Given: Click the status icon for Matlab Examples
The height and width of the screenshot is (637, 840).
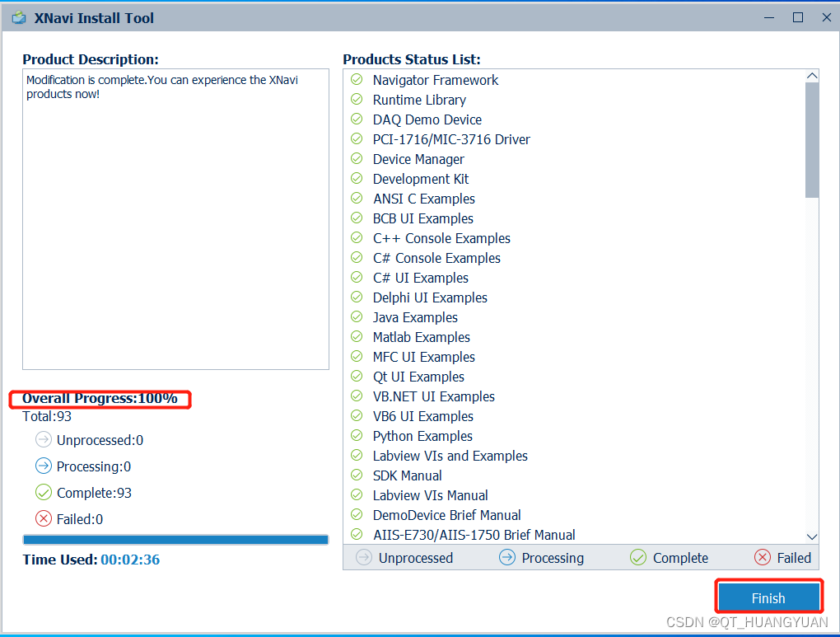Looking at the screenshot, I should click(x=357, y=337).
